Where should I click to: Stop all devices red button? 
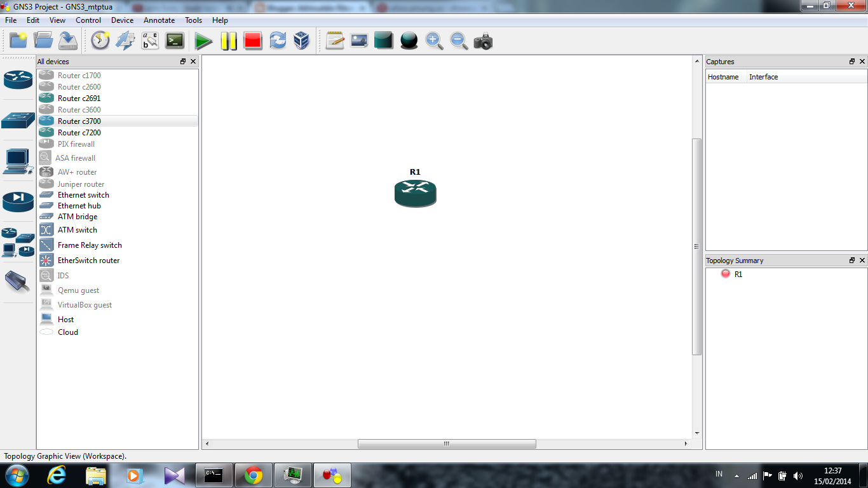[x=253, y=41]
